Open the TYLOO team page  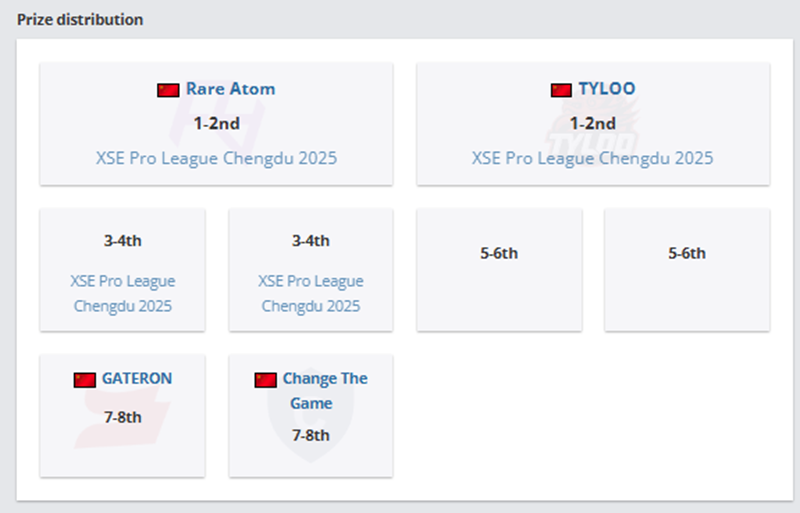(x=606, y=89)
